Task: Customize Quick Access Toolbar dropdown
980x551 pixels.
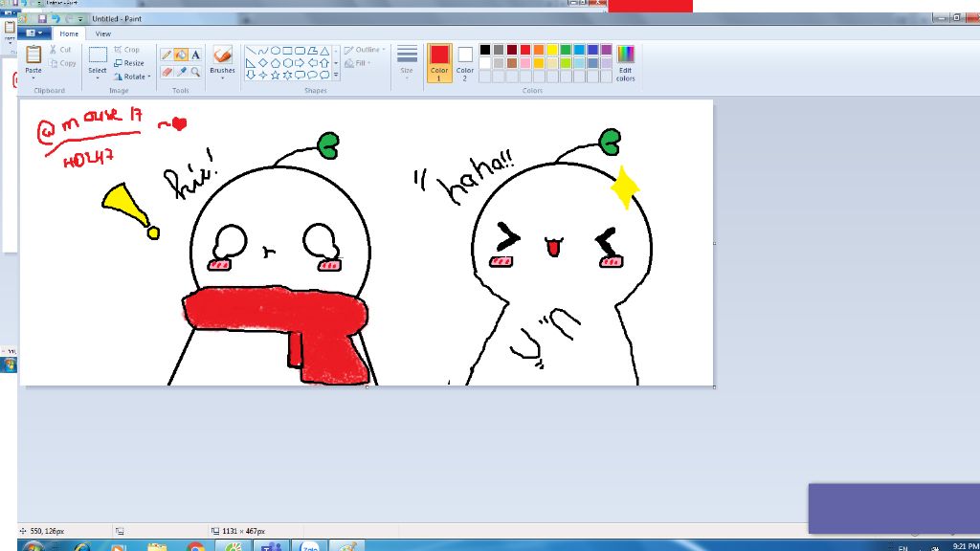Action: click(x=80, y=19)
